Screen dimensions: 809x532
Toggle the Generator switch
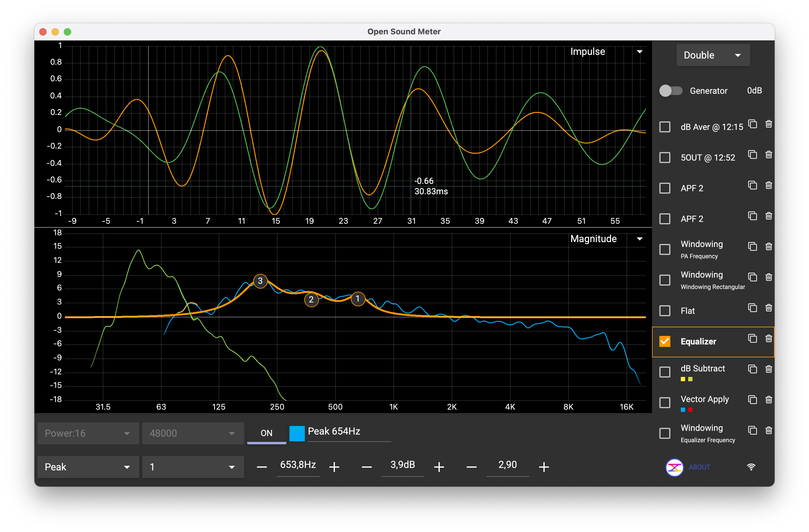[671, 91]
